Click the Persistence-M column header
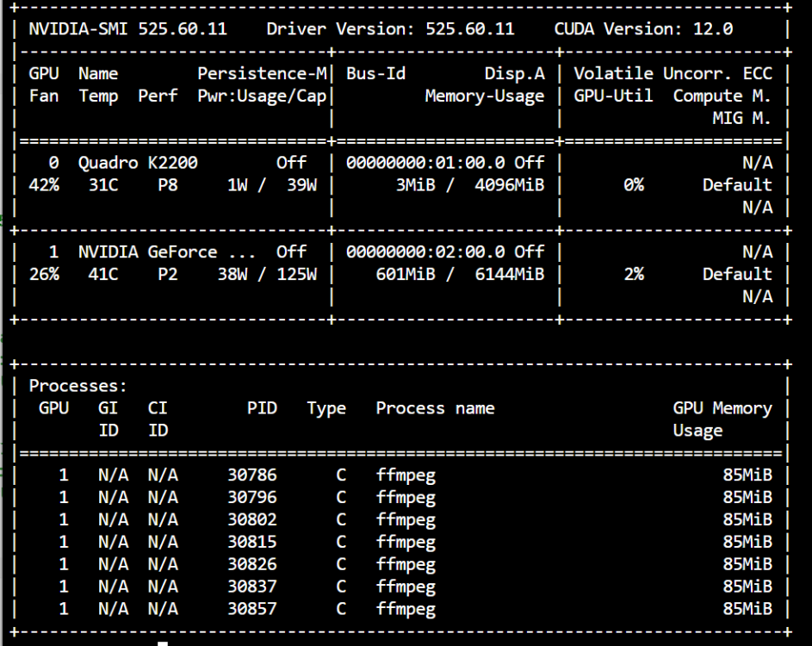Viewport: 812px width, 646px height. pos(262,73)
